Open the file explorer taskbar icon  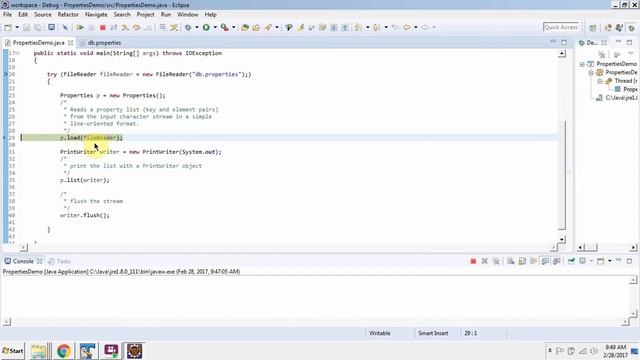click(39, 351)
